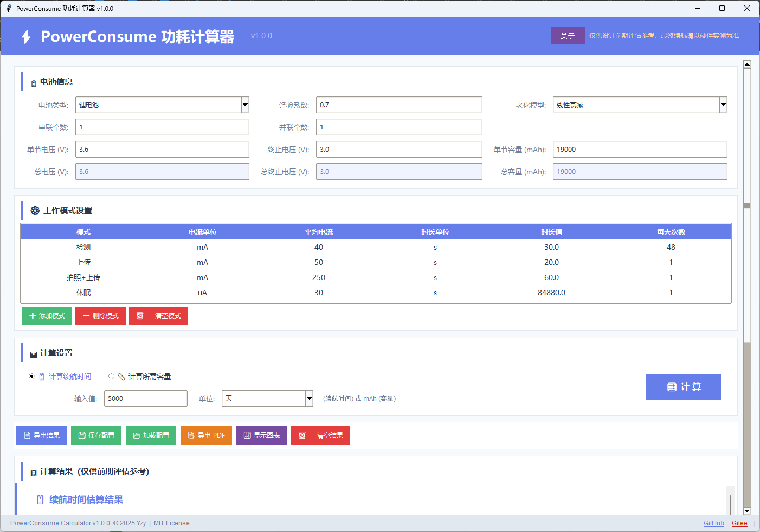Image resolution: width=760 pixels, height=532 pixels.
Task: Click the 并联个数 input field
Action: 399,127
